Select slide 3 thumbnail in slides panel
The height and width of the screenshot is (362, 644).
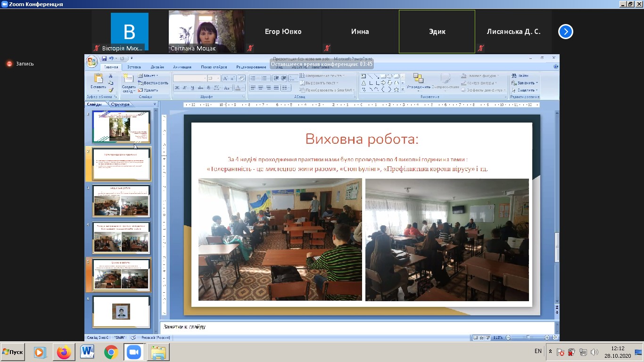(121, 201)
